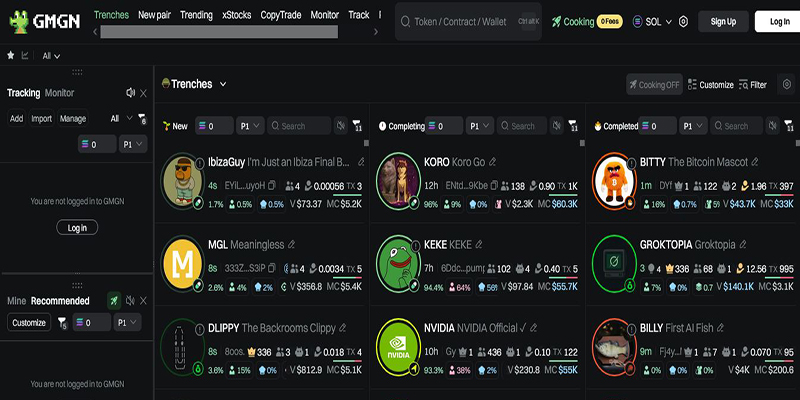Select Mine tab in lower panel
Image resolution: width=800 pixels, height=400 pixels.
(x=16, y=301)
